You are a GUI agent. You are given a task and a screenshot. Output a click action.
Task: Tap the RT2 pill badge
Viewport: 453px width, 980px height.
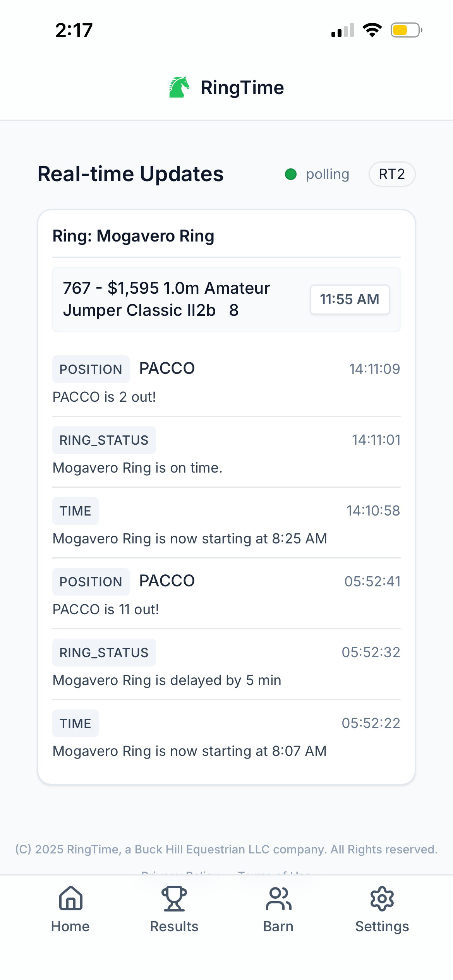(x=392, y=174)
